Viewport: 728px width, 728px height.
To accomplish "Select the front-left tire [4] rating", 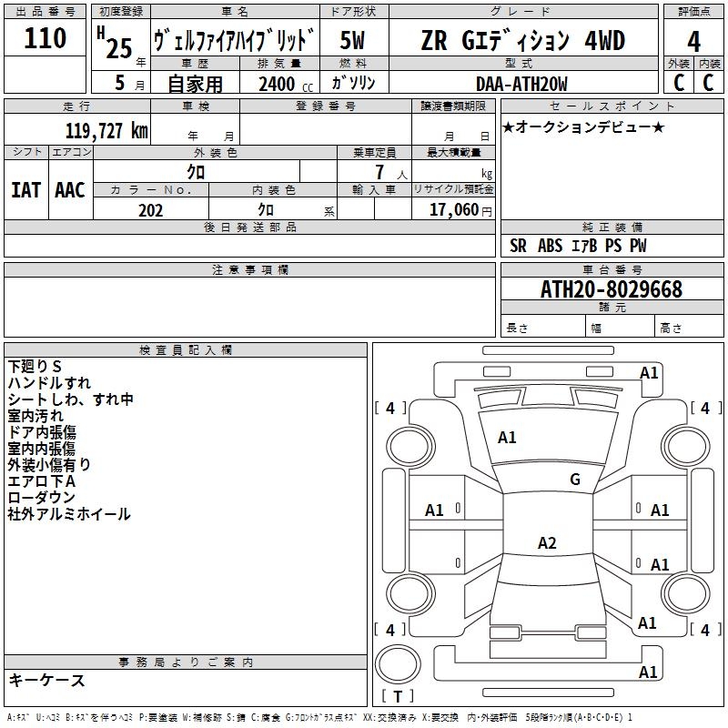I will pyautogui.click(x=390, y=409).
